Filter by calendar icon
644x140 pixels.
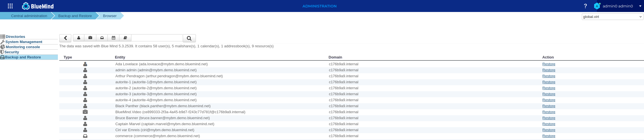(x=113, y=38)
